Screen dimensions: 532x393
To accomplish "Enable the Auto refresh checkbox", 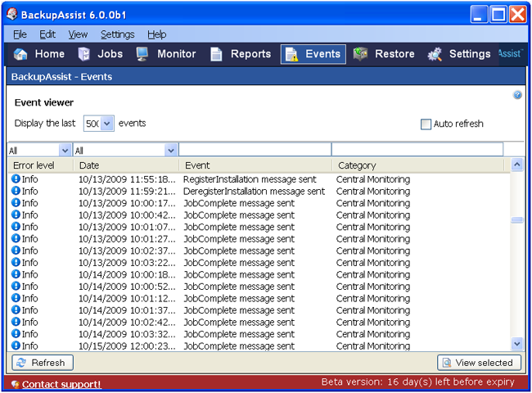I will click(426, 124).
